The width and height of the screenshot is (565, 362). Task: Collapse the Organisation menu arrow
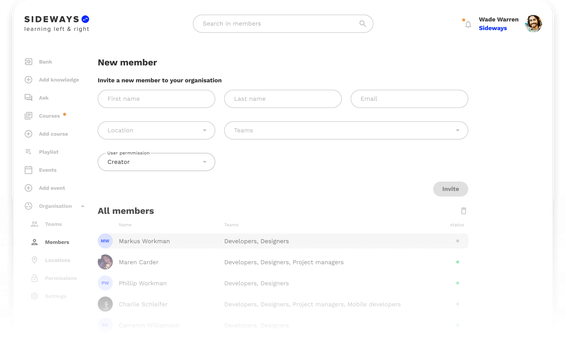tap(83, 206)
